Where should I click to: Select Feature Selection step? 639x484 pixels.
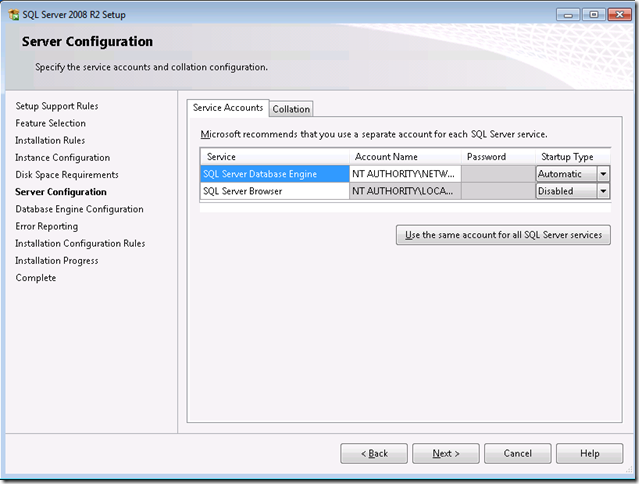tap(51, 123)
